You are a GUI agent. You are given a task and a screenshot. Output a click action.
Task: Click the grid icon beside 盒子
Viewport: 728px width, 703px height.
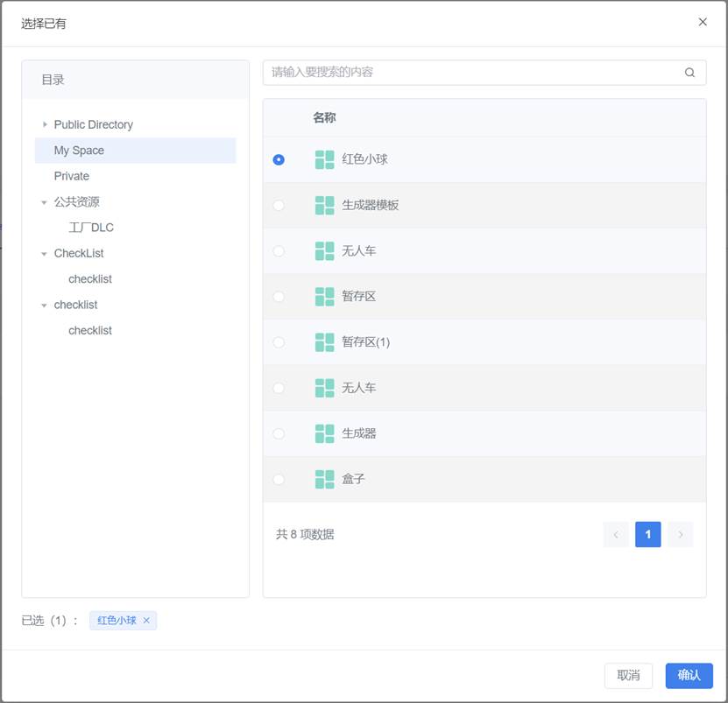click(324, 480)
